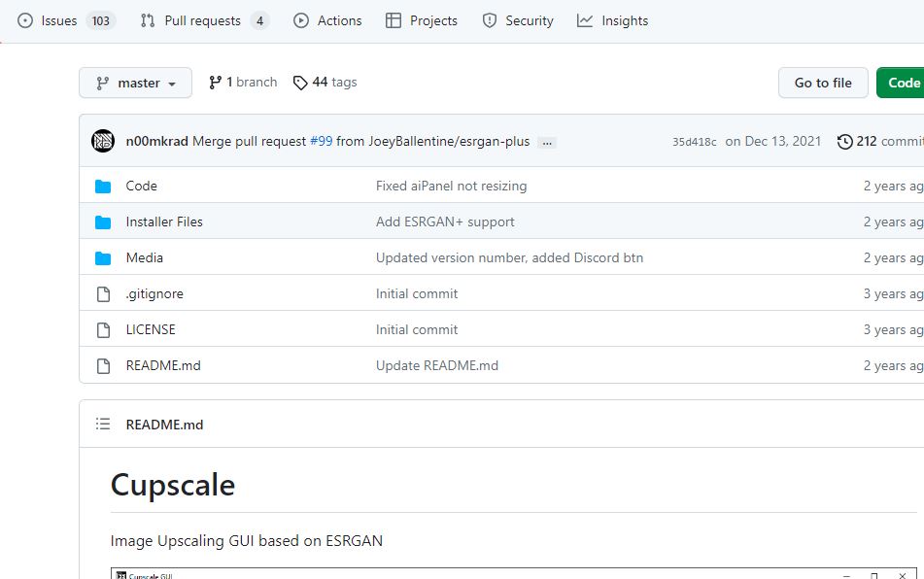Viewport: 924px width, 579px height.
Task: Open pull request #99 link
Action: coord(322,142)
